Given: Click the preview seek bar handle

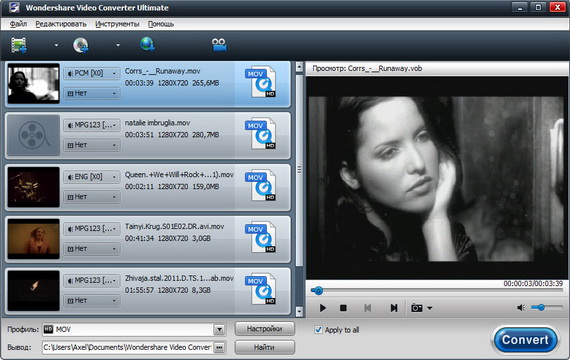Looking at the screenshot, I should pyautogui.click(x=318, y=291).
